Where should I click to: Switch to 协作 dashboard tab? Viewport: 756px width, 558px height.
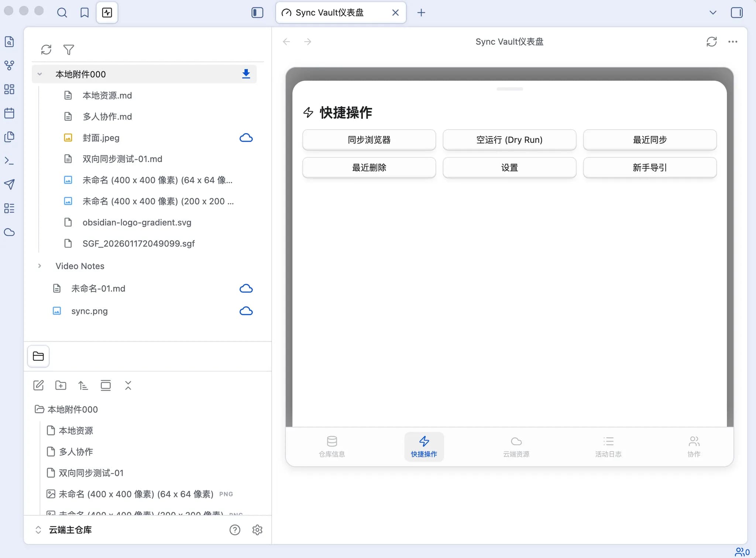694,446
